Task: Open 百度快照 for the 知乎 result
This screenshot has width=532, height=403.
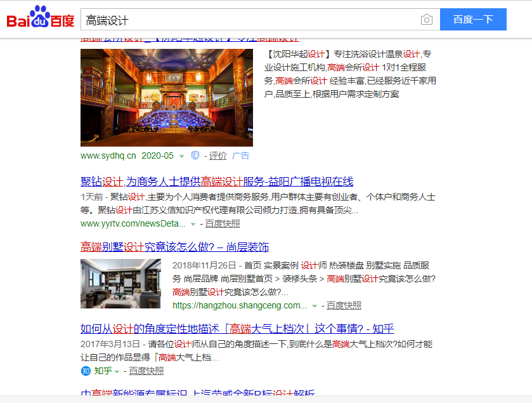Action: (146, 371)
